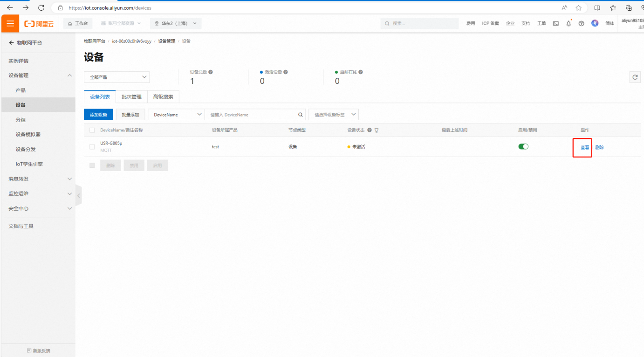This screenshot has height=357, width=644.
Task: Click the refresh device list icon
Action: click(x=635, y=77)
